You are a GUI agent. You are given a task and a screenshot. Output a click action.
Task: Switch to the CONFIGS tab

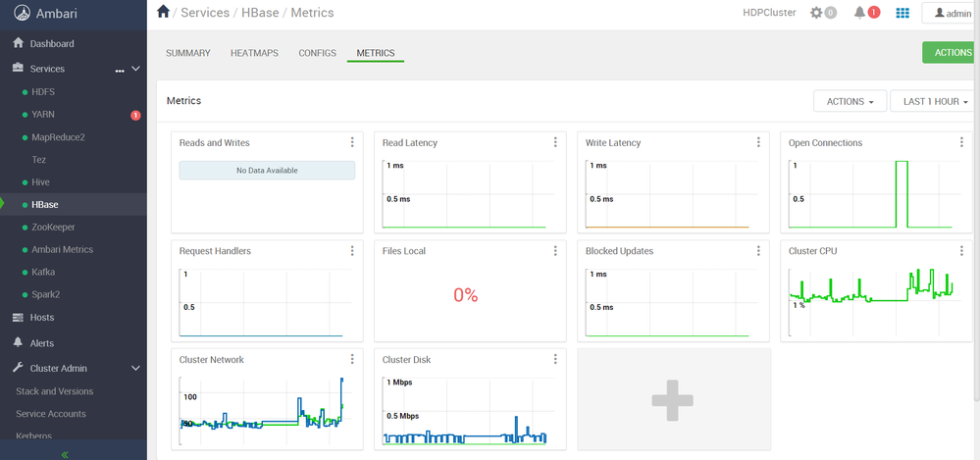[x=318, y=53]
